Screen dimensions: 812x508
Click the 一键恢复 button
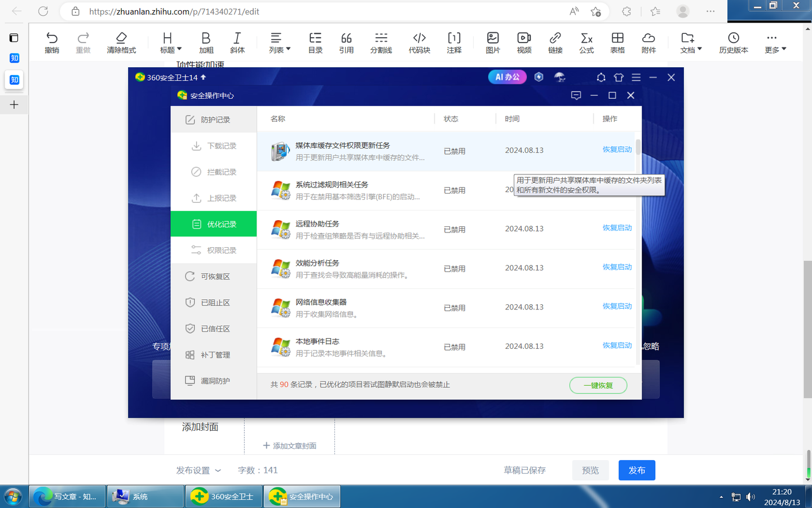click(598, 386)
